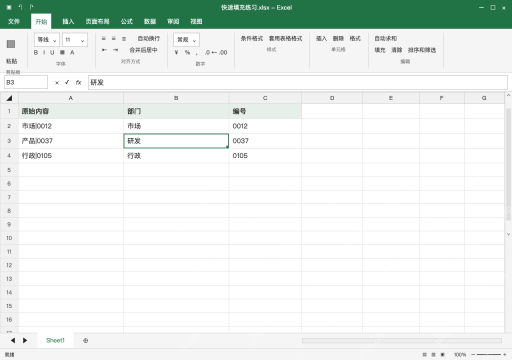This screenshot has height=360, width=512.
Task: Click the save icon in the title bar
Action: (x=9, y=7)
